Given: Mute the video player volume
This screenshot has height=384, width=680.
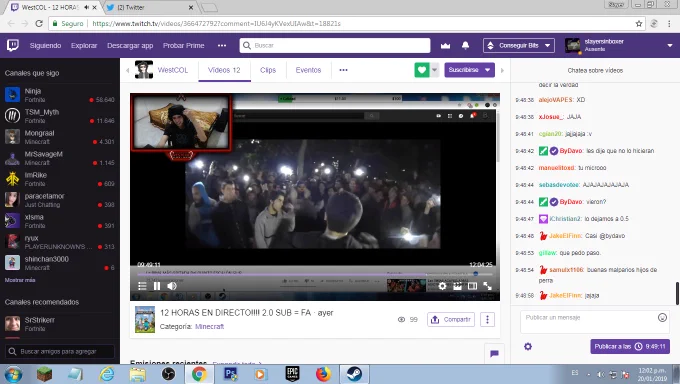Looking at the screenshot, I should tap(172, 286).
